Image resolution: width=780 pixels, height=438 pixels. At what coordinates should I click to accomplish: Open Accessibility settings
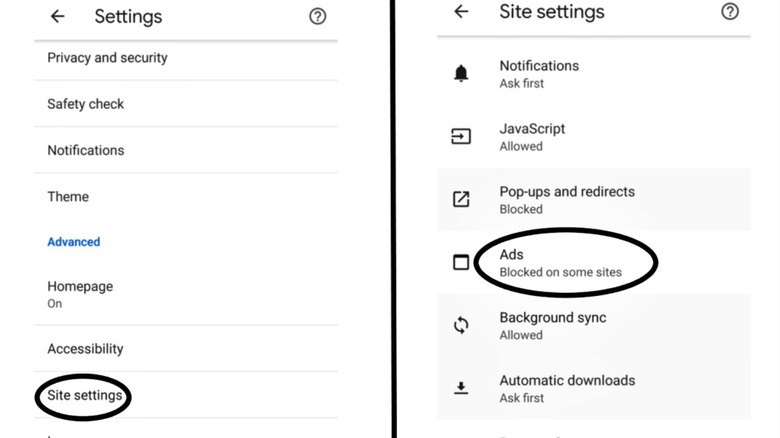pyautogui.click(x=85, y=349)
